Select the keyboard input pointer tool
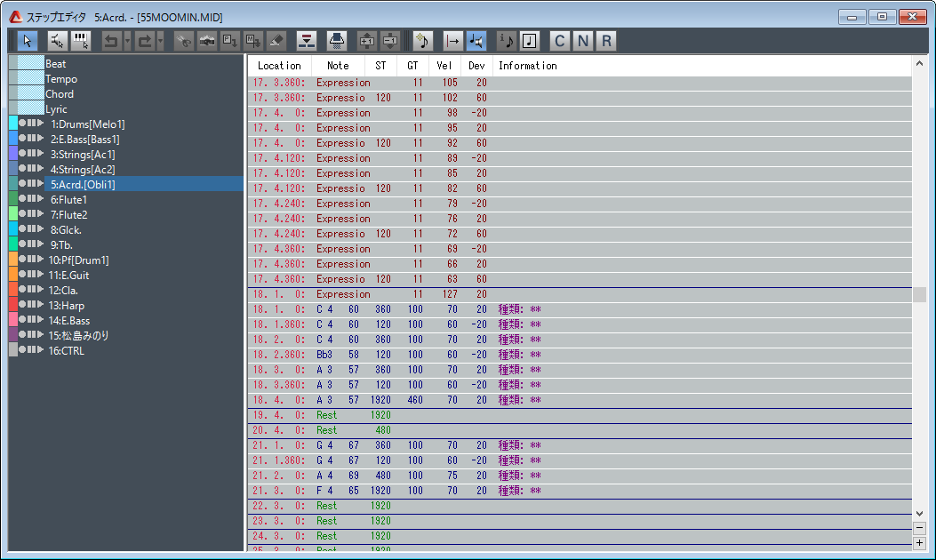 [81, 41]
